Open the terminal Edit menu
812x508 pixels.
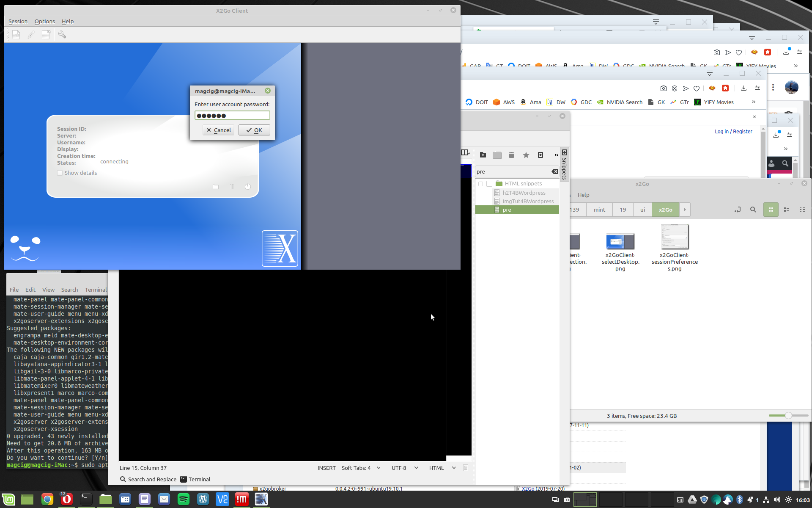pyautogui.click(x=30, y=290)
